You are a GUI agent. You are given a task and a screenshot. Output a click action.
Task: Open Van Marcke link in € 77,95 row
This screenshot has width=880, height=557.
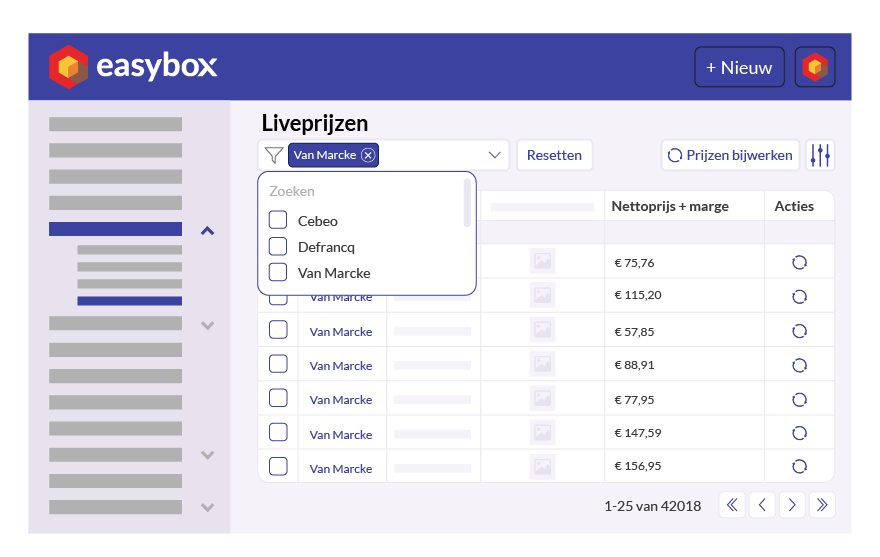click(x=341, y=400)
